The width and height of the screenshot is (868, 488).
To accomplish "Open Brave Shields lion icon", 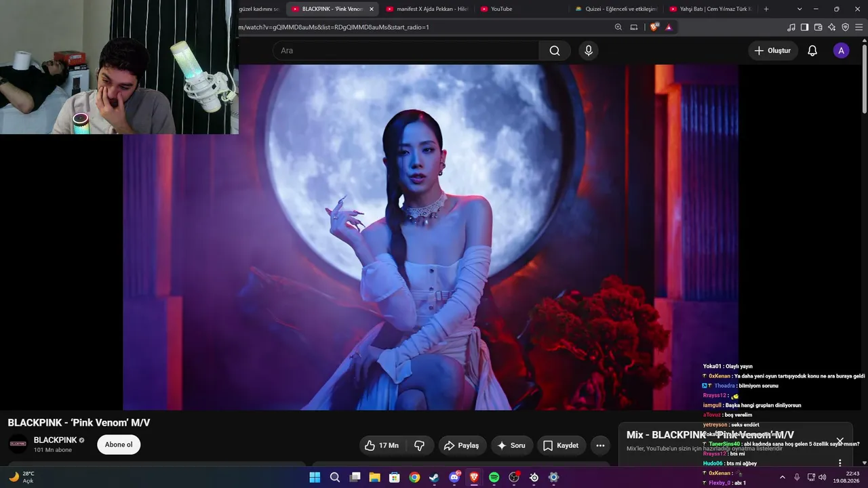I will point(654,27).
